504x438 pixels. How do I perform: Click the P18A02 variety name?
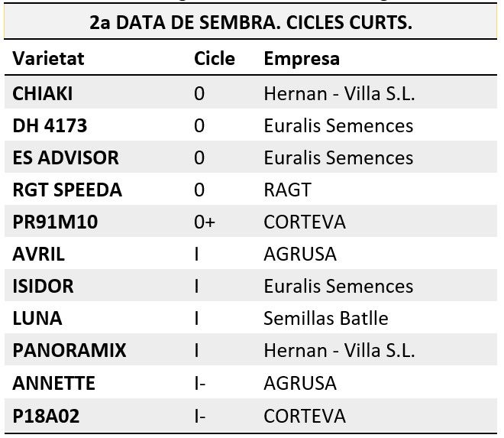click(46, 416)
